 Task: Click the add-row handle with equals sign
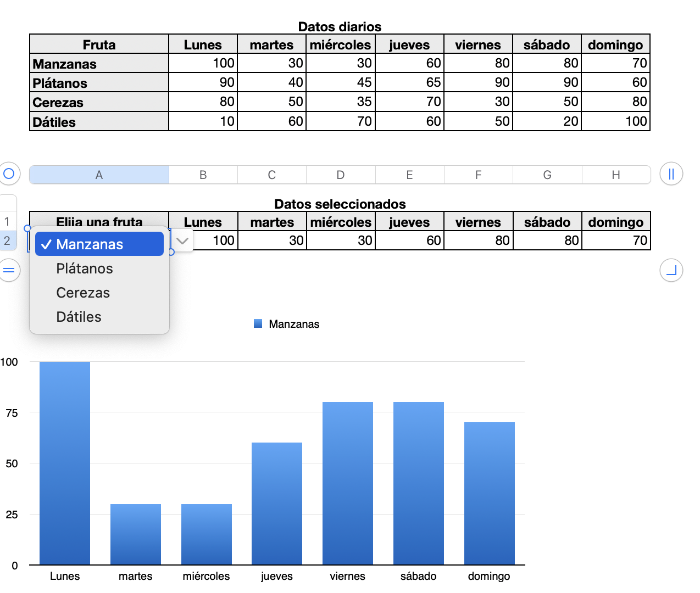coord(9,270)
